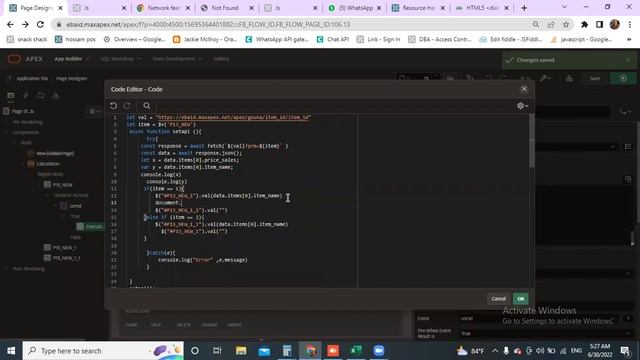Dismiss the Changes saved notification
Image resolution: width=640 pixels, height=360 pixels.
(628, 60)
